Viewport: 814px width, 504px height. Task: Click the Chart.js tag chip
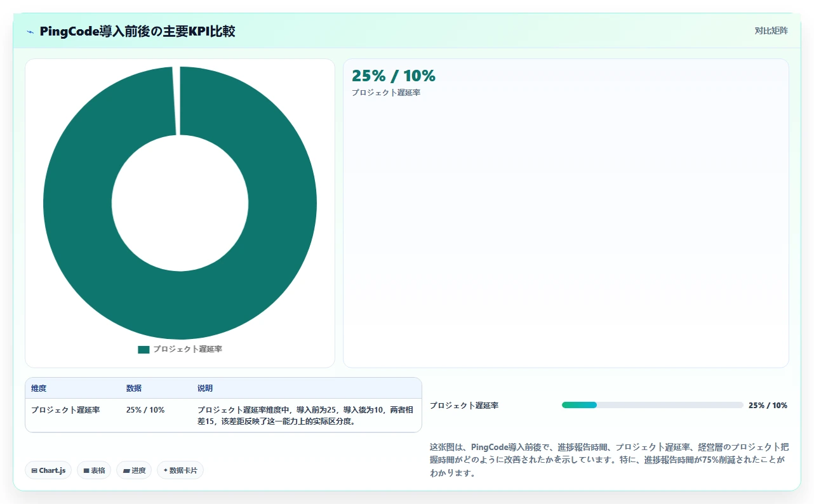coord(48,470)
